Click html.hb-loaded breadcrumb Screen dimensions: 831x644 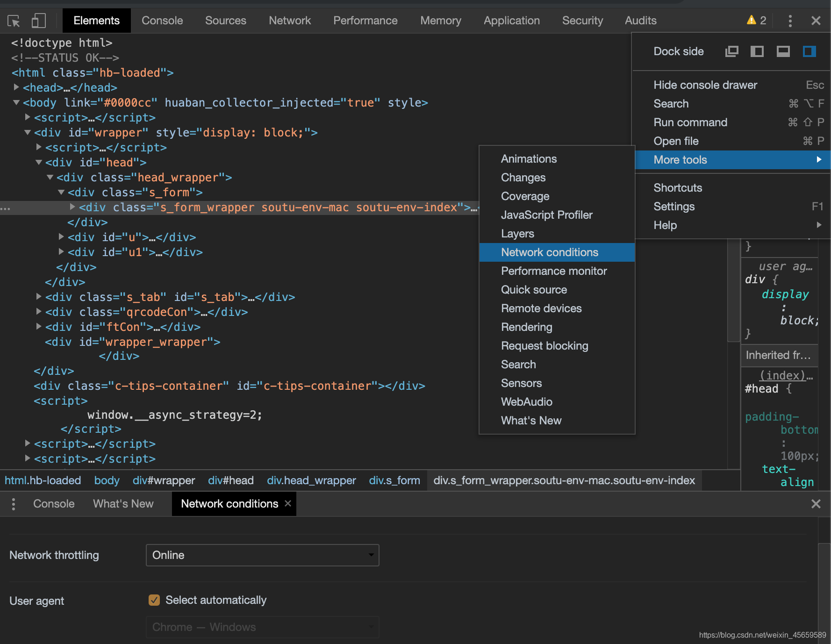click(43, 480)
